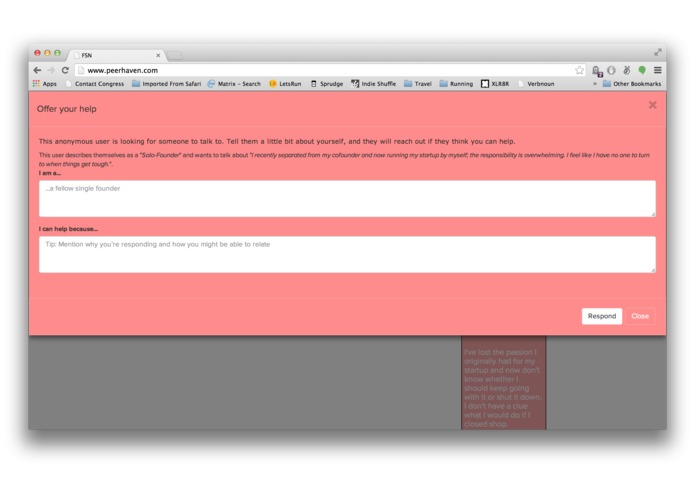
Task: Click the address bar showing www.peerhaven.com
Action: [x=328, y=70]
